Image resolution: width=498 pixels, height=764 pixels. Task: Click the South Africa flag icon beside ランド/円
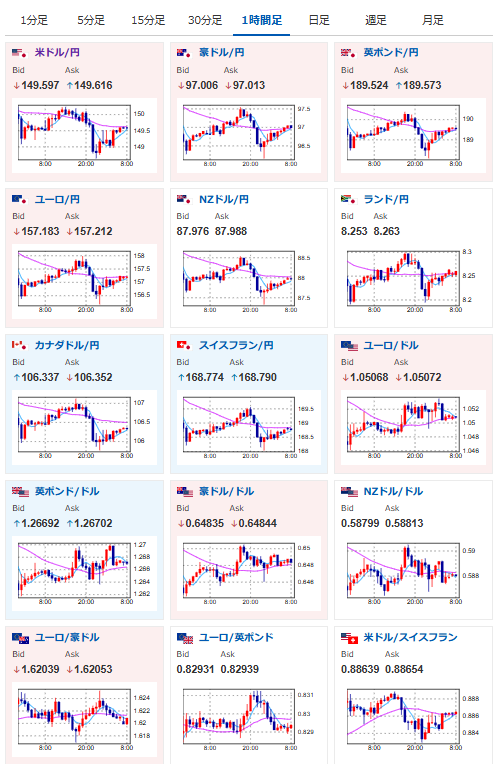(x=348, y=199)
